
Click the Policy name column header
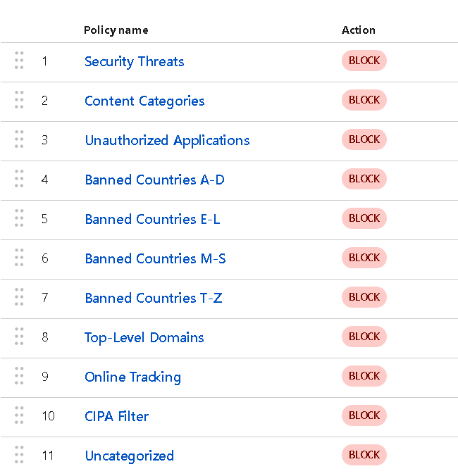[x=116, y=30]
